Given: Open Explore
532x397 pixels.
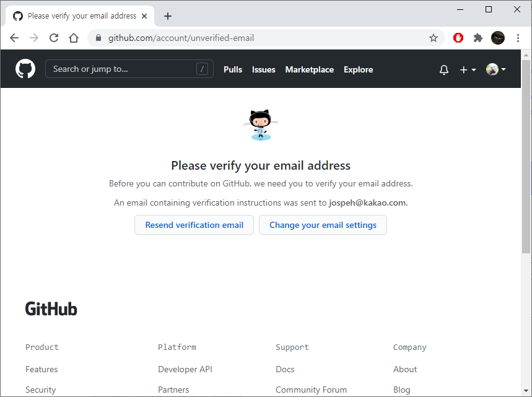Looking at the screenshot, I should 359,69.
